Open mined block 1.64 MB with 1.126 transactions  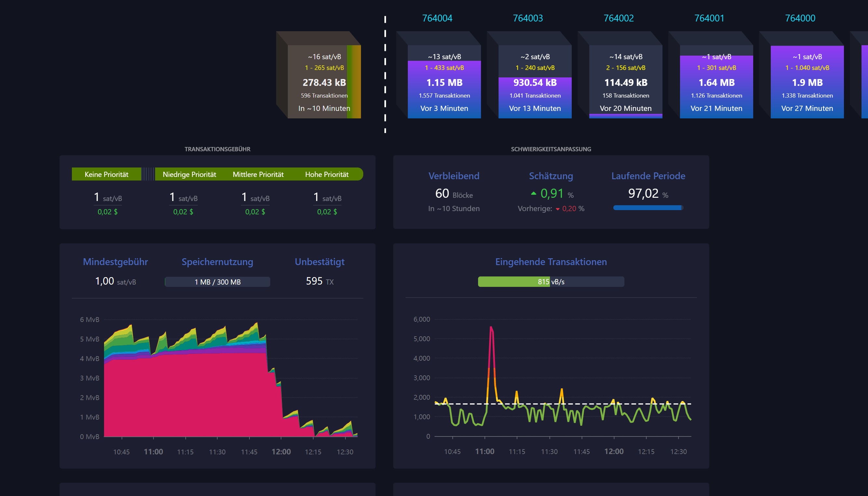pyautogui.click(x=716, y=82)
